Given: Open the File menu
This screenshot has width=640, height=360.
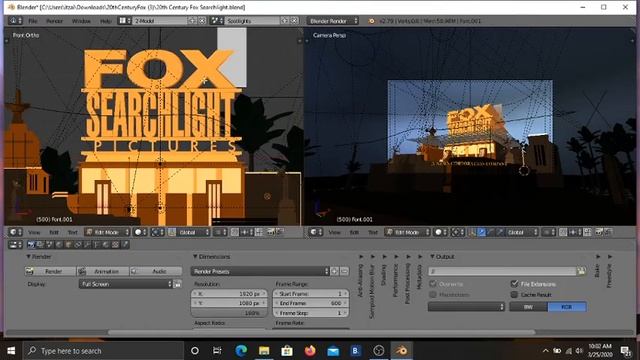Looking at the screenshot, I should click(33, 21).
